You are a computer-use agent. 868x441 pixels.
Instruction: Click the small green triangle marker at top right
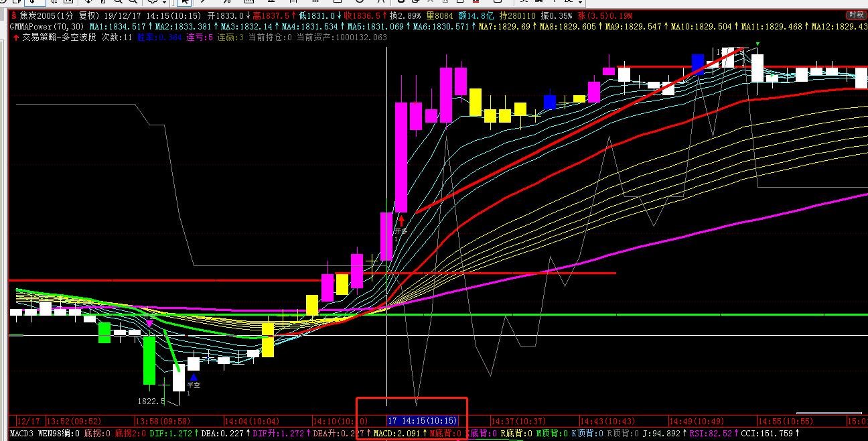pos(757,44)
